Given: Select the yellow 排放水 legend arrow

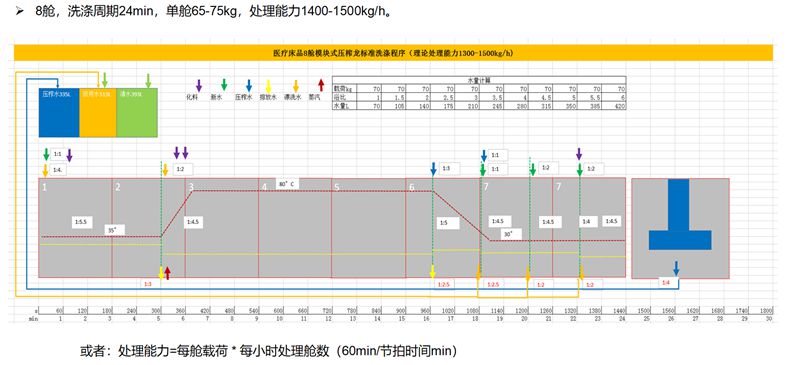Looking at the screenshot, I should (x=269, y=86).
